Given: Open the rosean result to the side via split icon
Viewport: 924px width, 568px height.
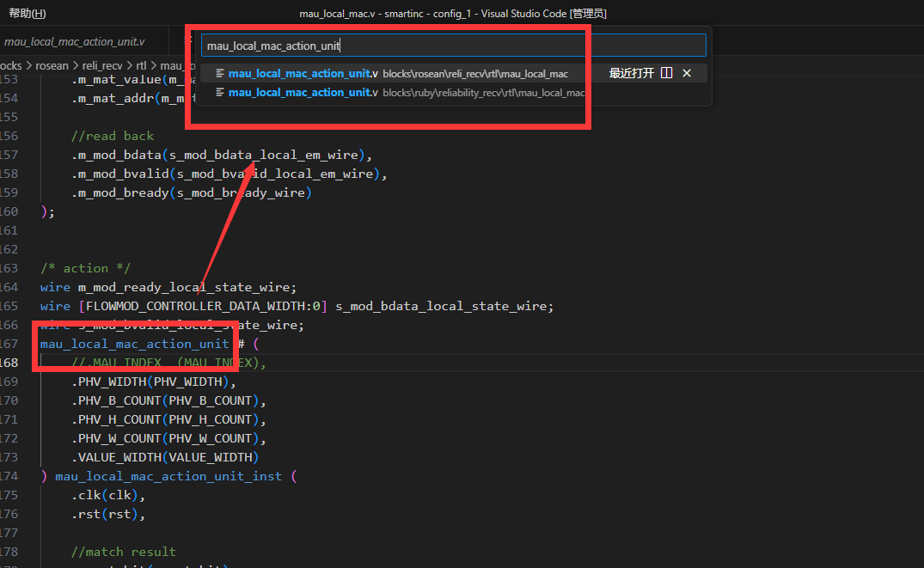Looking at the screenshot, I should [x=666, y=73].
